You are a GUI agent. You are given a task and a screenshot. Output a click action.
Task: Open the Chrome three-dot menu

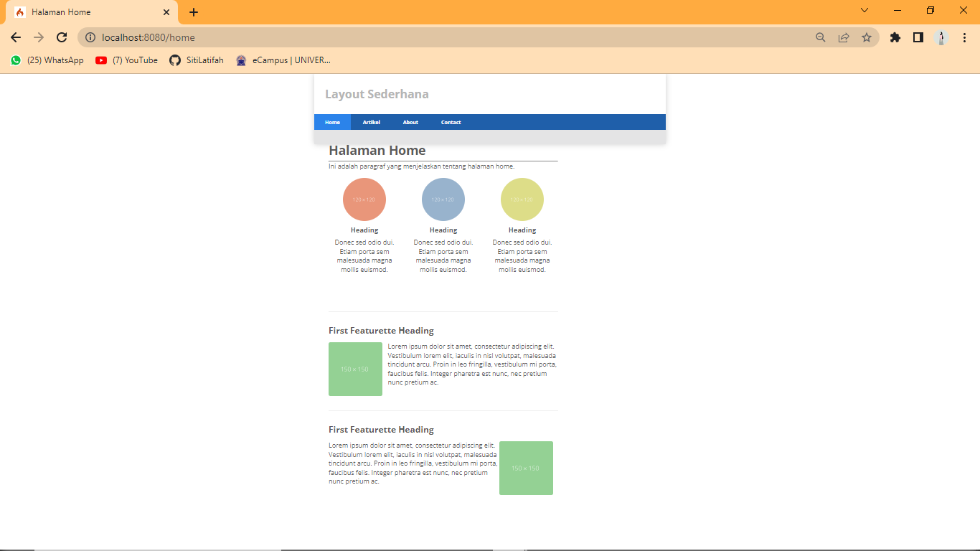(964, 37)
